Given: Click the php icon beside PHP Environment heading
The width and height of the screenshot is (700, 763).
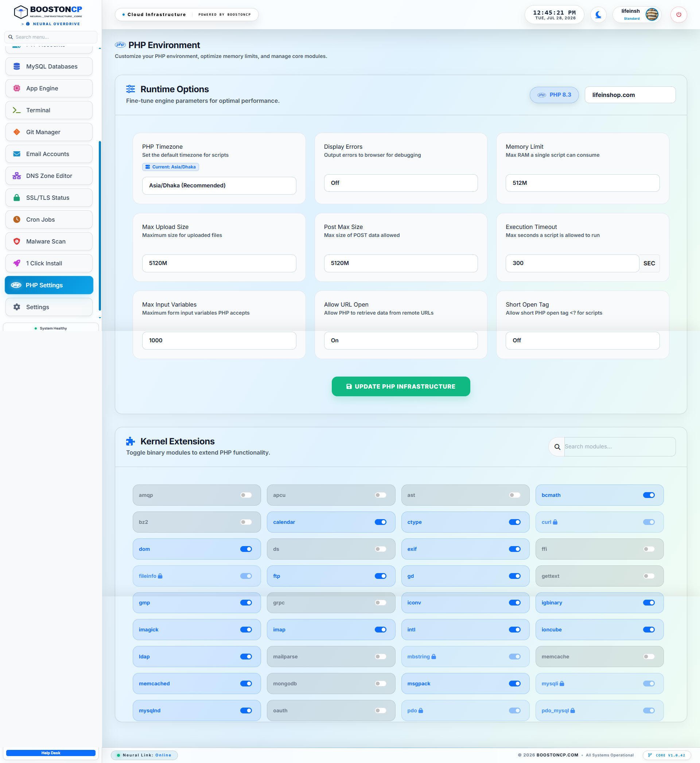Looking at the screenshot, I should (x=120, y=45).
